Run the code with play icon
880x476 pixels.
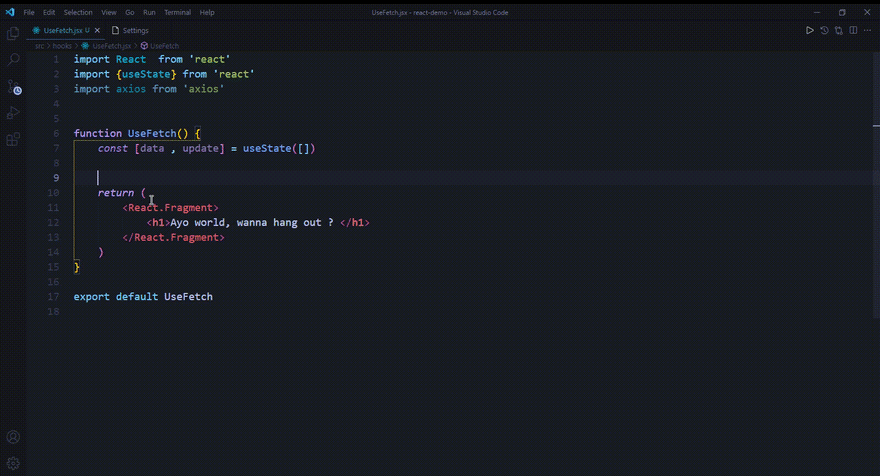[x=809, y=30]
